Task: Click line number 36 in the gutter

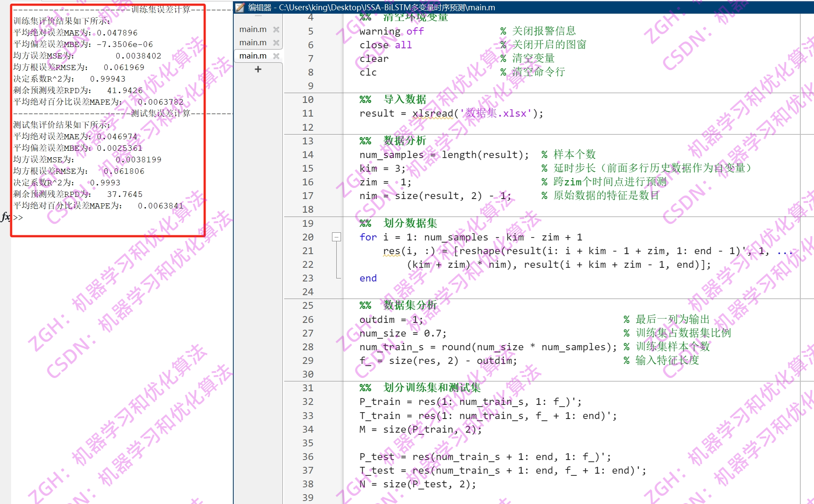Action: 308,457
